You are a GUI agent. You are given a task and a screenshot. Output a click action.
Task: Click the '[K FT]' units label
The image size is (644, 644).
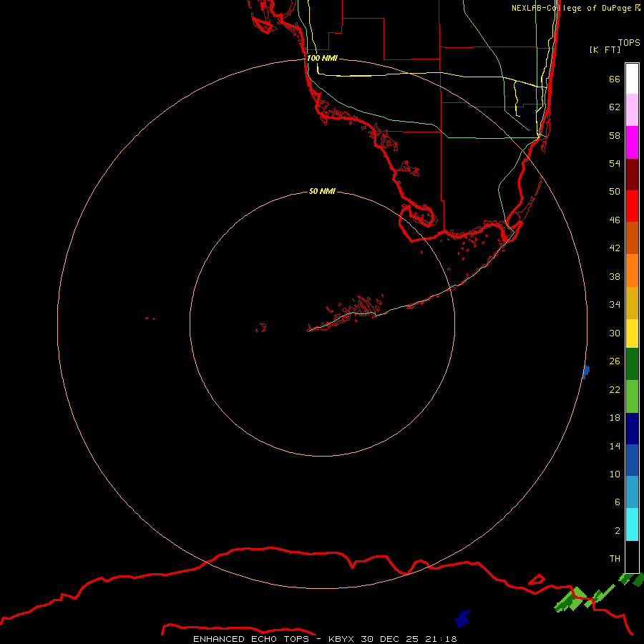(605, 49)
